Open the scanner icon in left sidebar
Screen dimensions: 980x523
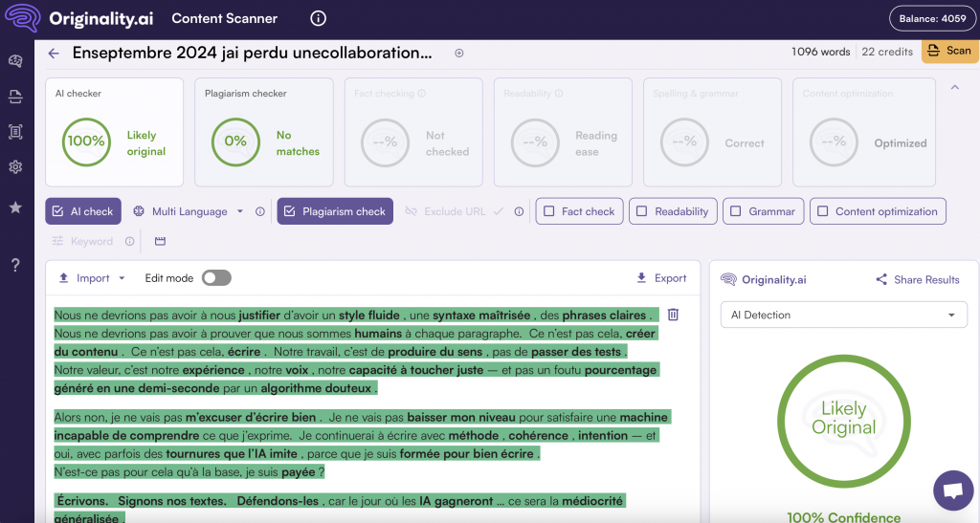point(15,97)
